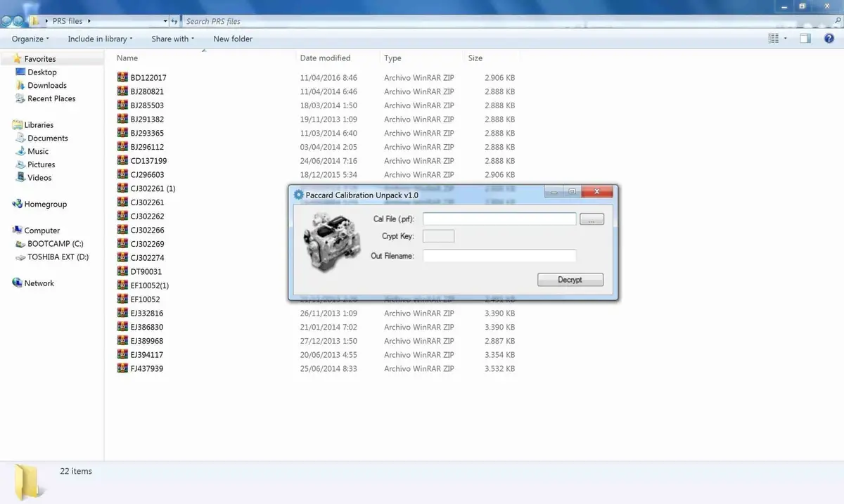Click the Desktop icon in sidebar

coord(20,72)
